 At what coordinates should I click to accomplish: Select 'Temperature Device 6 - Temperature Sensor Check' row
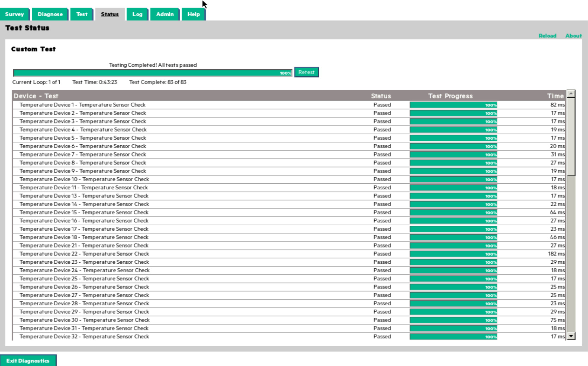click(289, 146)
